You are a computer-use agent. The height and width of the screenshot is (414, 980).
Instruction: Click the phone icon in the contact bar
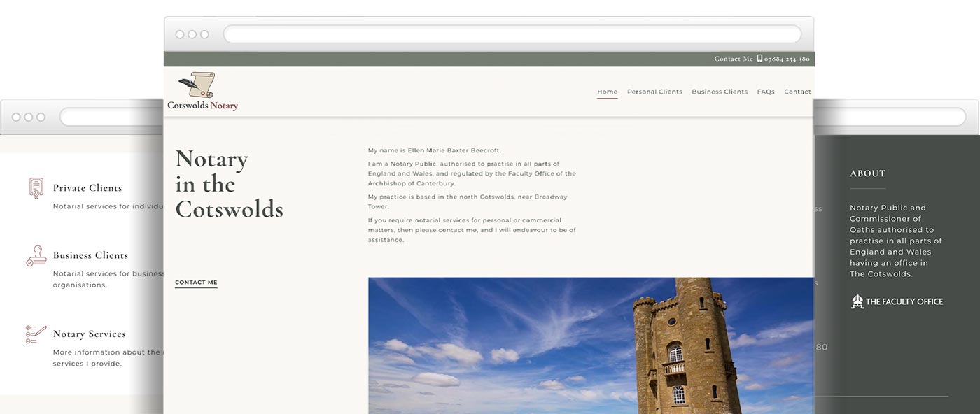click(760, 58)
